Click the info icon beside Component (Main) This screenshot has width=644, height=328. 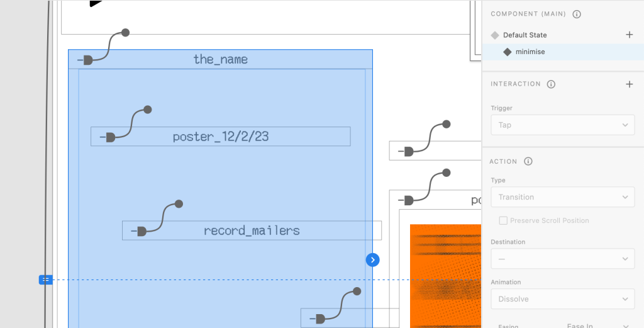(x=577, y=14)
